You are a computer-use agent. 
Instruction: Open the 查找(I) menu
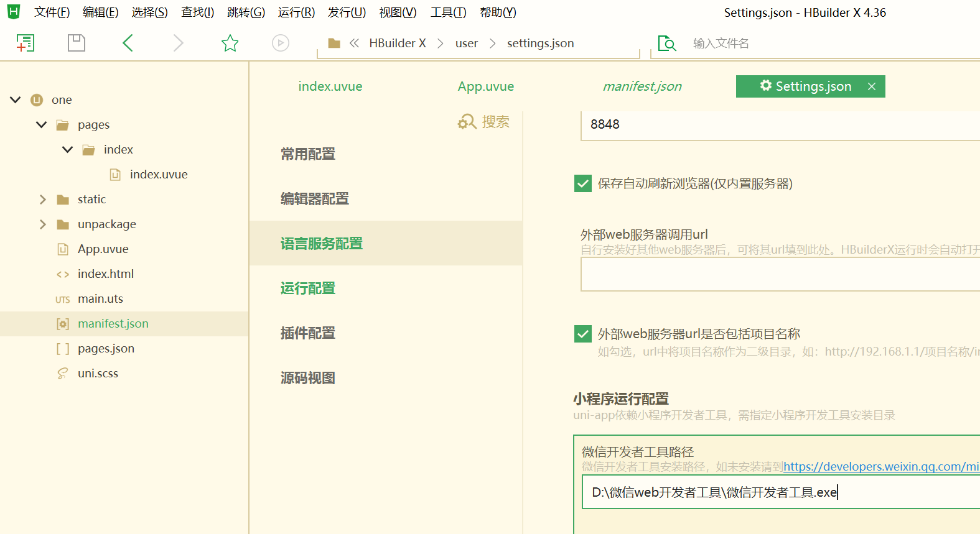click(198, 12)
